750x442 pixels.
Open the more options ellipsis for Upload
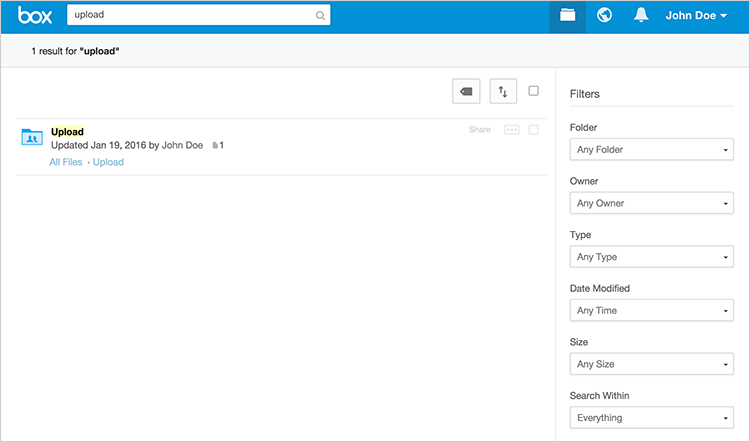(x=512, y=130)
